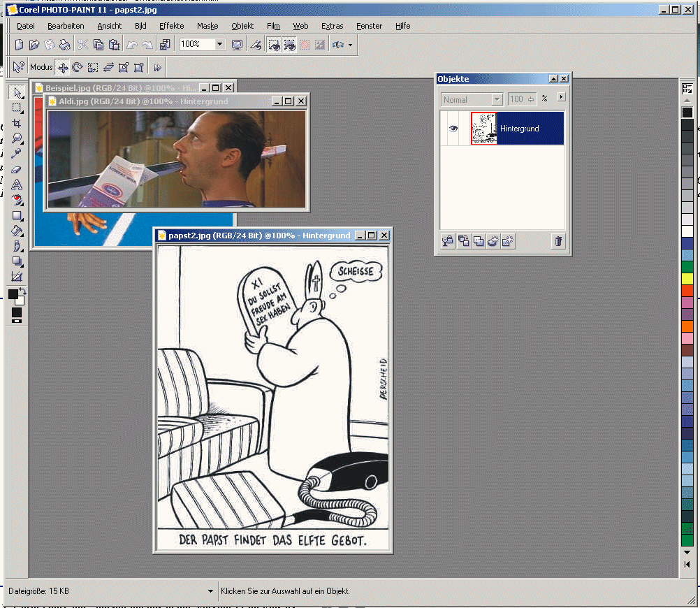This screenshot has height=608, width=700.
Task: Open the Bearbeiten menu
Action: coord(66,26)
